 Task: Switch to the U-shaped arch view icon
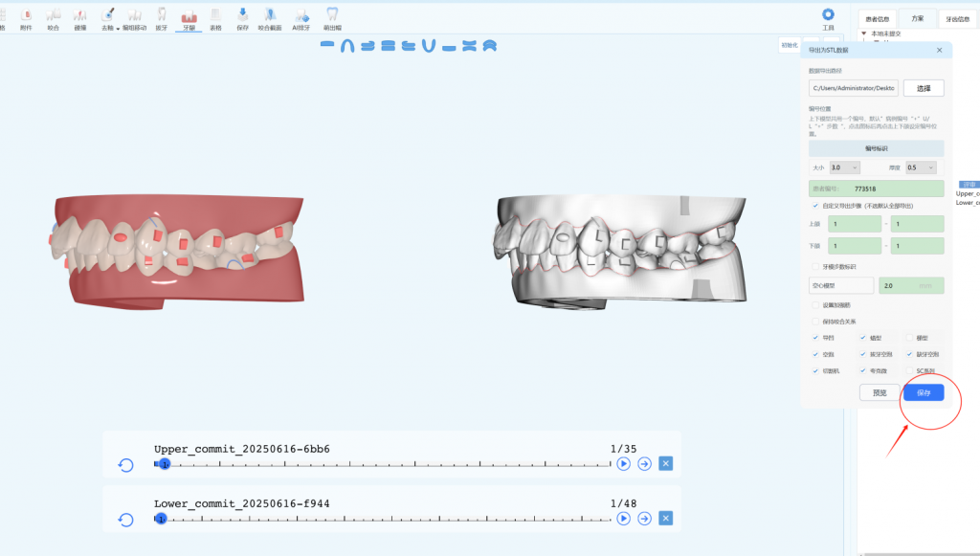pyautogui.click(x=429, y=46)
